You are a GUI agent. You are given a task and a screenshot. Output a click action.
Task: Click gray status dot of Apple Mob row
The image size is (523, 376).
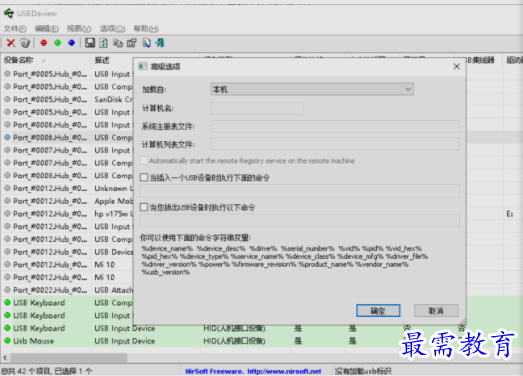coord(7,201)
